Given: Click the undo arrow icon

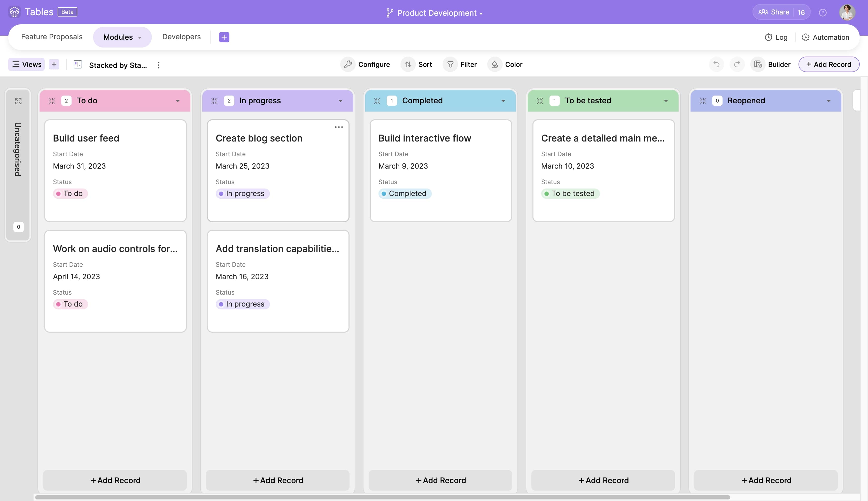Looking at the screenshot, I should (716, 64).
